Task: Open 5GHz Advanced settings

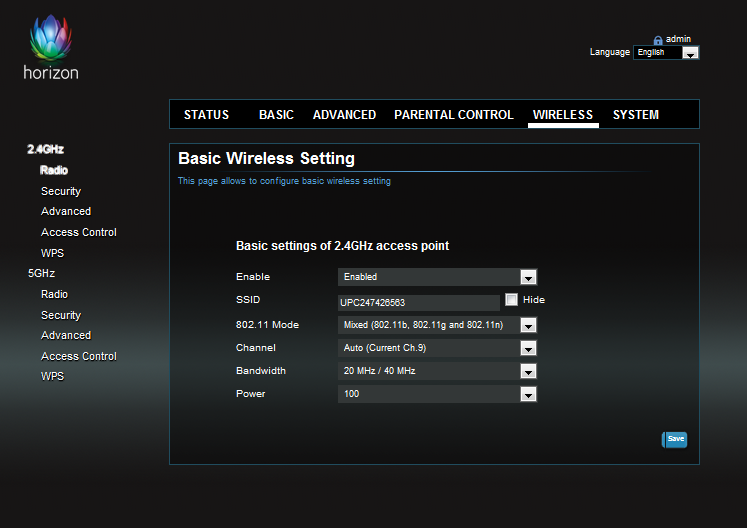Action: point(66,335)
